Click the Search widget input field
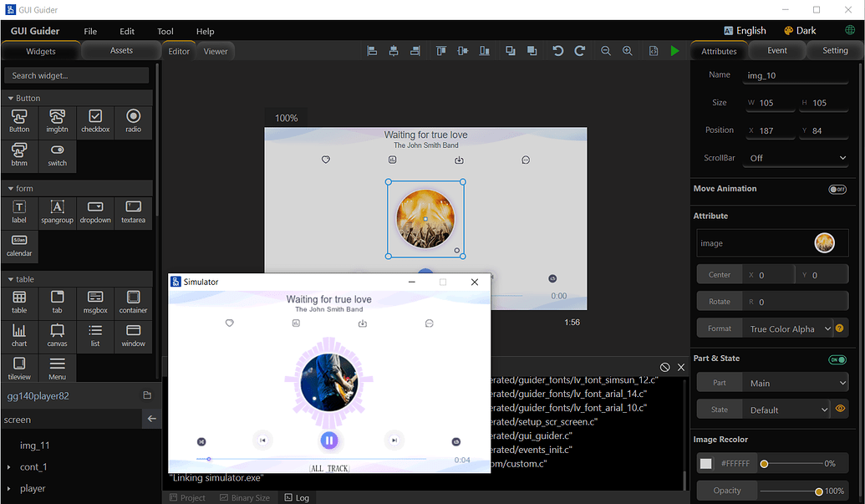This screenshot has height=504, width=865. 76,75
